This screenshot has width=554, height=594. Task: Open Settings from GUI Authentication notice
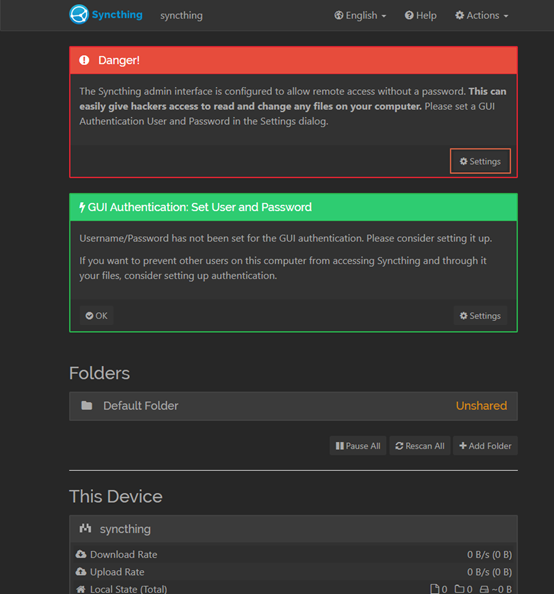click(x=480, y=316)
